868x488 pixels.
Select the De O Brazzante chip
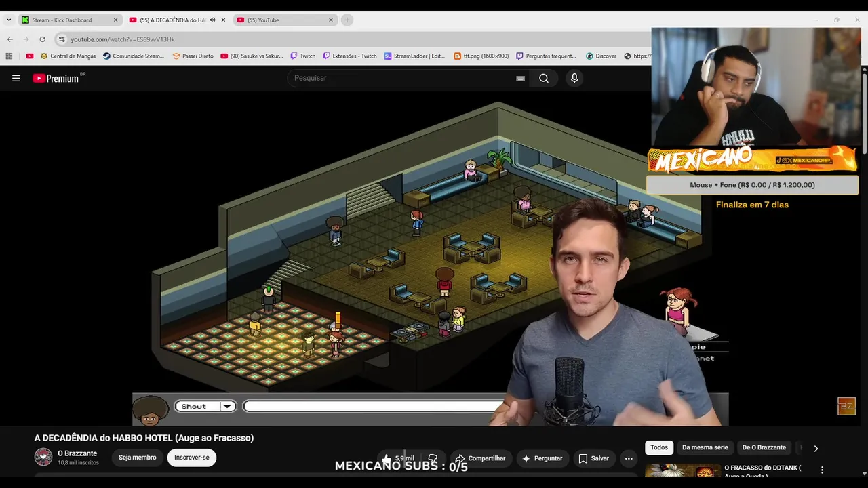point(764,447)
